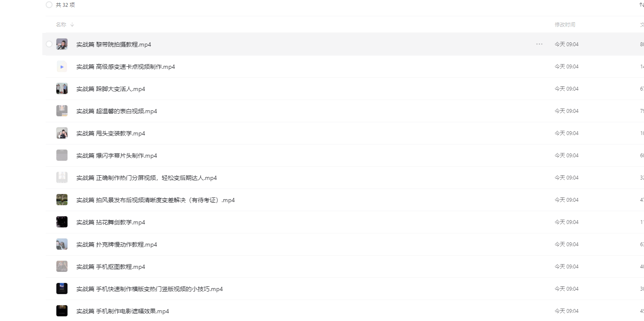The image size is (644, 321).
Task: Open file 拍风景发布后视频清晰度变差解决（有待考证）.mp4
Action: pyautogui.click(x=155, y=200)
